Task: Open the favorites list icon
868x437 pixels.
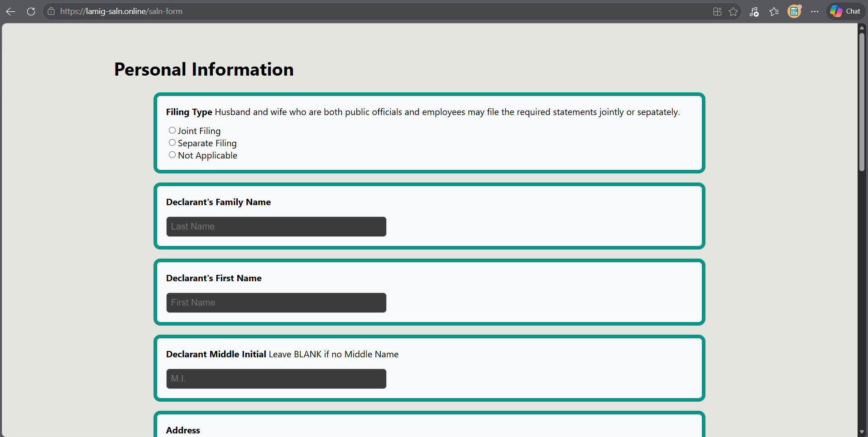Action: pos(774,12)
